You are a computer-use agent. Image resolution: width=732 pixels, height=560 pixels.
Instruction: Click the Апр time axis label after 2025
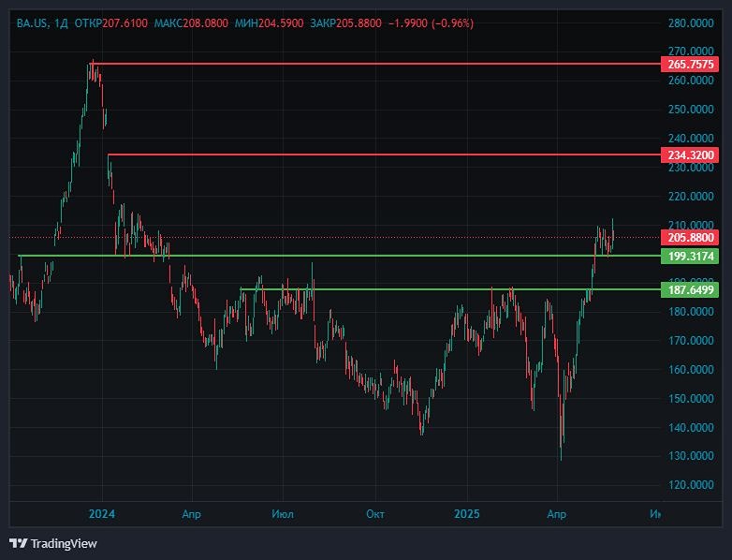(556, 514)
